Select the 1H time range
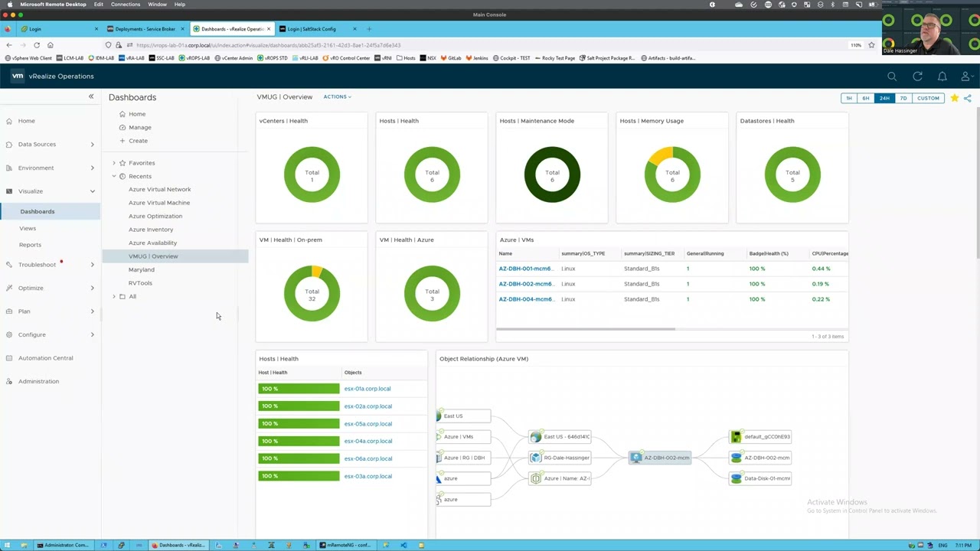This screenshot has width=980, height=551. 848,98
